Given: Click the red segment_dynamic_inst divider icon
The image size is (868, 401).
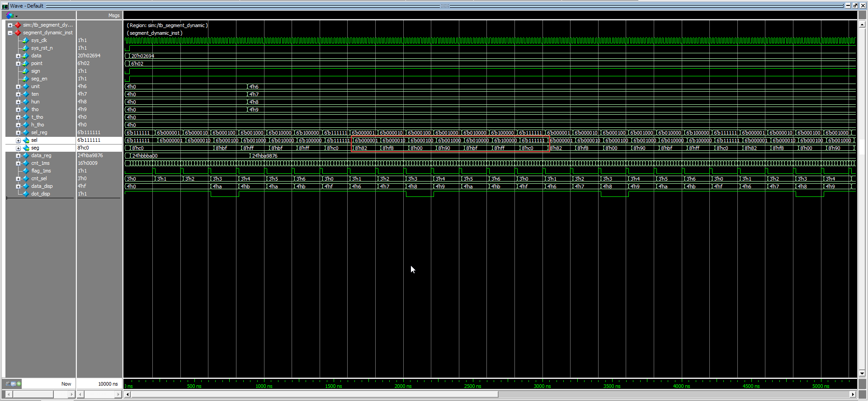Looking at the screenshot, I should (x=18, y=33).
